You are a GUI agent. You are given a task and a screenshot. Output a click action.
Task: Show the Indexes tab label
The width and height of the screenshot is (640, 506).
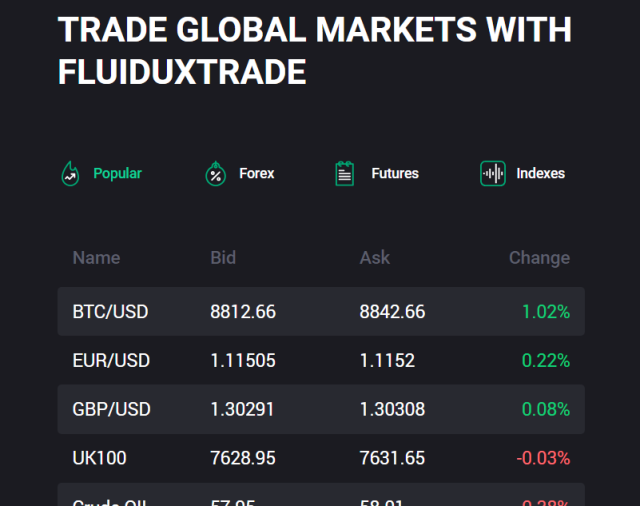541,173
